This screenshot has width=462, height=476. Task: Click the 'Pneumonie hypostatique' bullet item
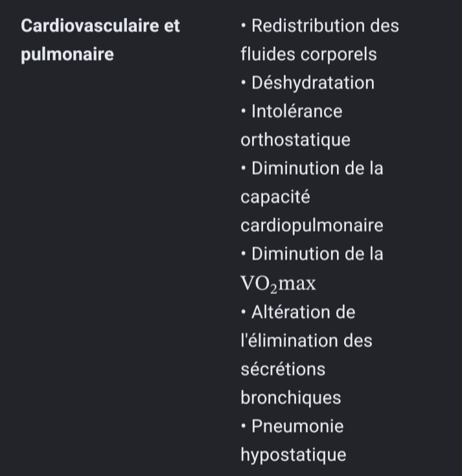tap(294, 440)
